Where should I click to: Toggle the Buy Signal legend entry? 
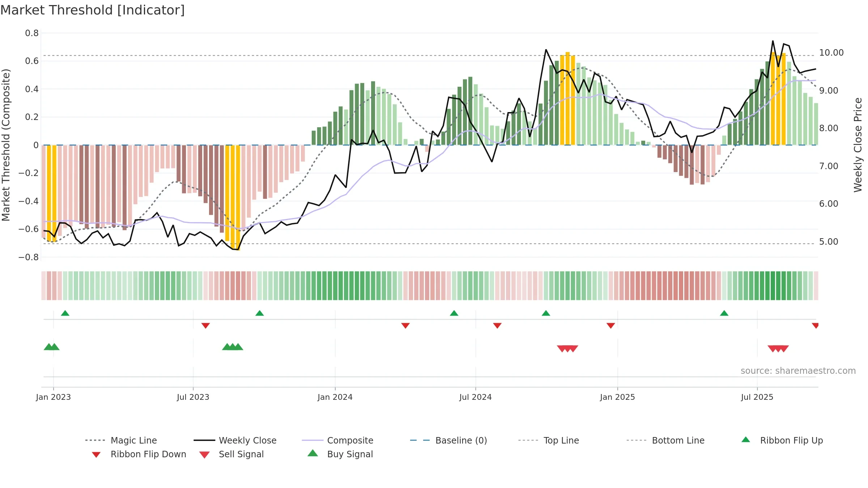[340, 454]
